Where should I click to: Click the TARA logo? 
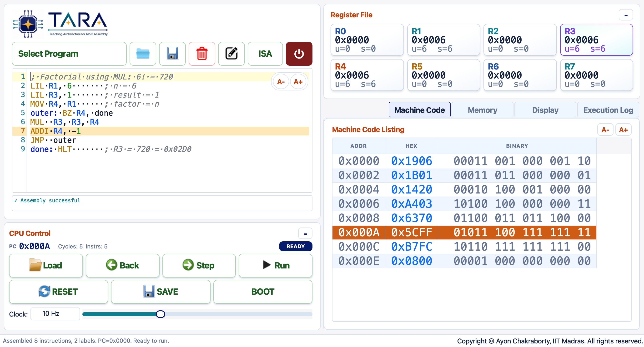[60, 24]
